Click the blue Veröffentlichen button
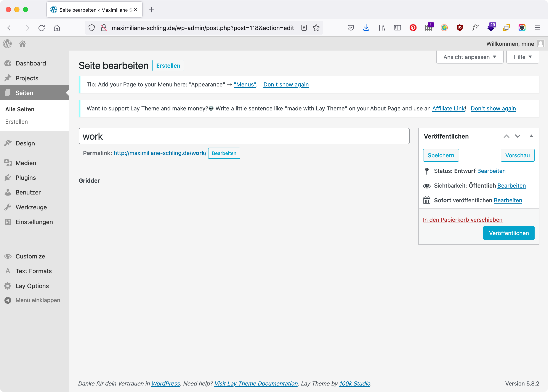Image resolution: width=548 pixels, height=392 pixels. click(509, 233)
